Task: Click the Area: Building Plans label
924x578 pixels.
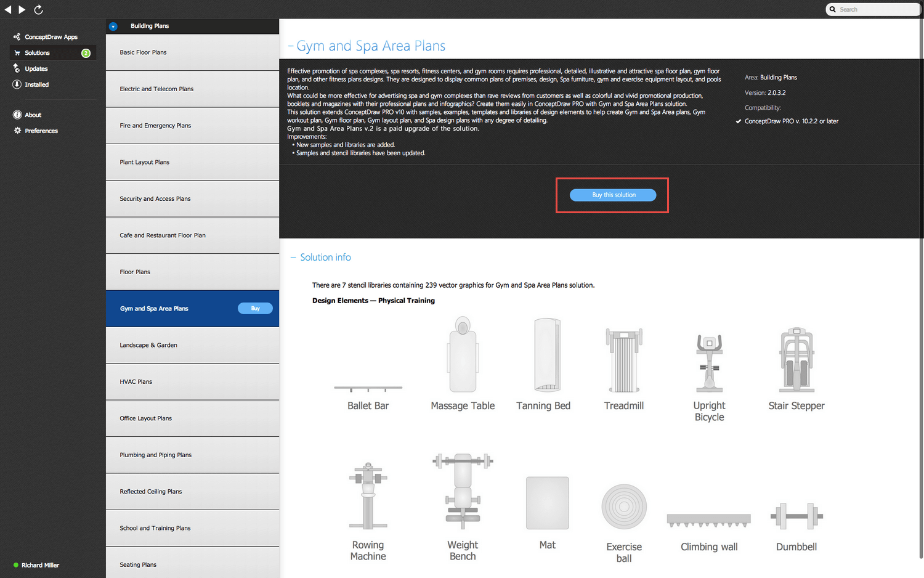Action: pyautogui.click(x=771, y=78)
